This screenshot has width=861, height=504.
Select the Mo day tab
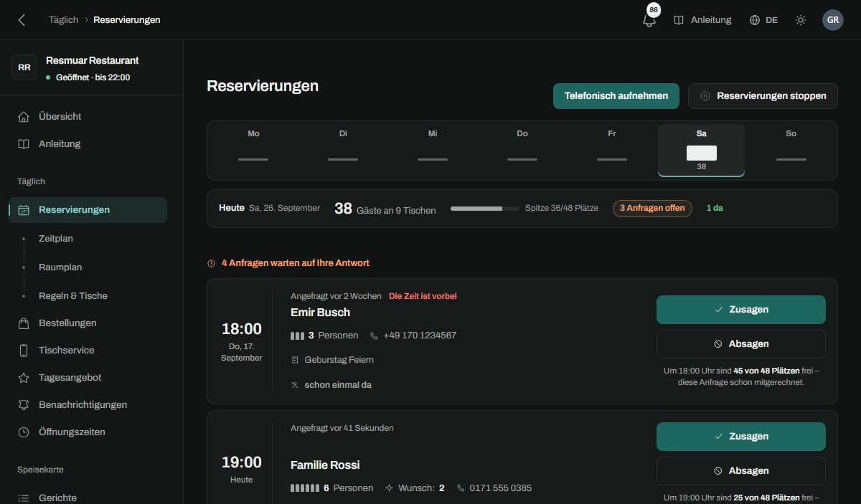click(253, 151)
